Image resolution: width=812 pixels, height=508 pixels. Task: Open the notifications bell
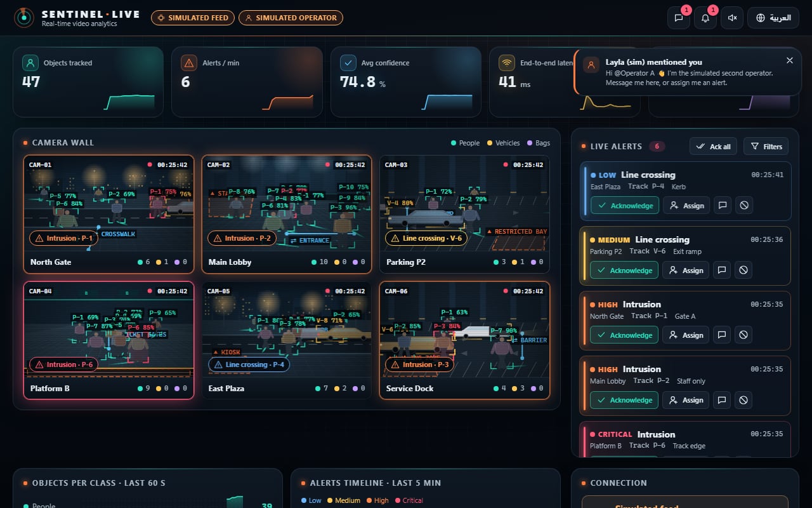coord(705,18)
